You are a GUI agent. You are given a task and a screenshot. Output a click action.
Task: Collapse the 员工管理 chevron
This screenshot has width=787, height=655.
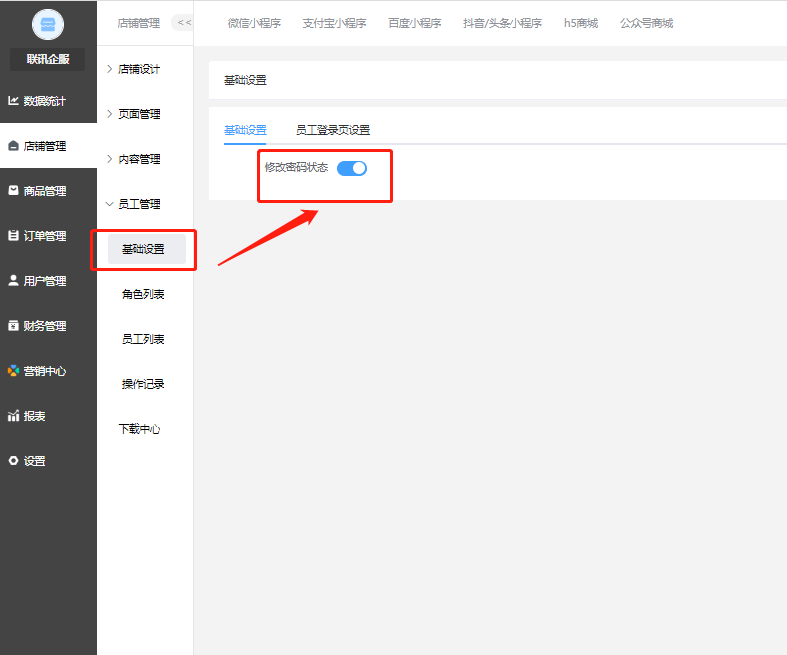click(x=109, y=204)
